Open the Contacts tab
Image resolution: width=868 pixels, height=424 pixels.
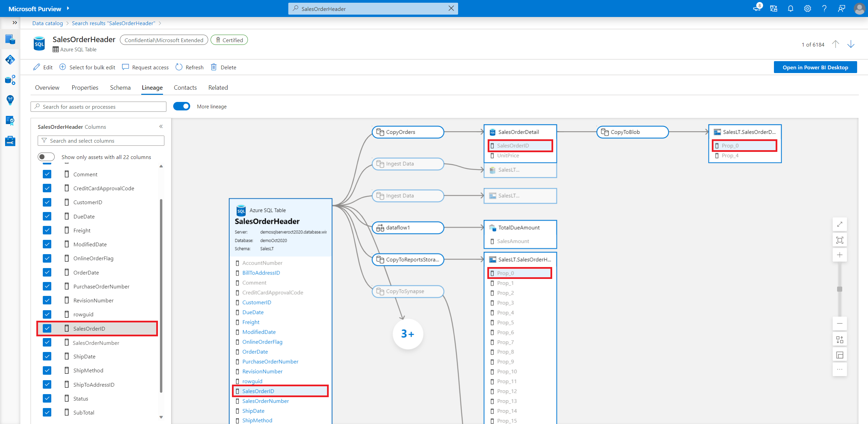coord(185,87)
